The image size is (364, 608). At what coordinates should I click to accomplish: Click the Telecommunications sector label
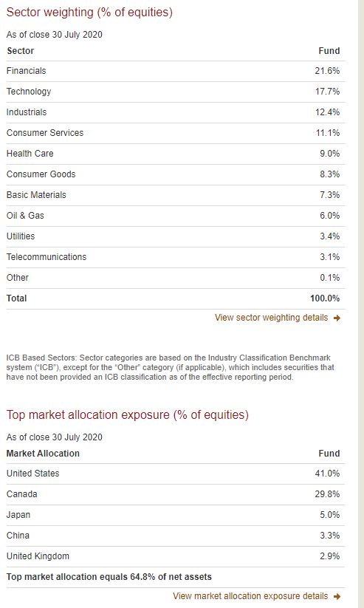(x=47, y=257)
